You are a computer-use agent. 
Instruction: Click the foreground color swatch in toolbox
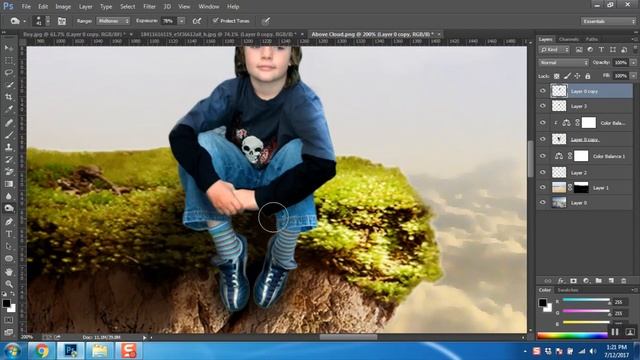click(6, 303)
